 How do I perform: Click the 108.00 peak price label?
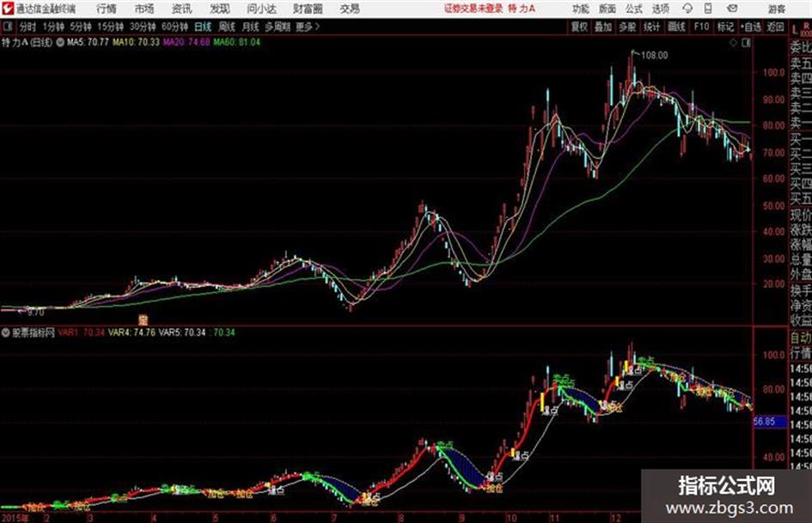pos(655,56)
